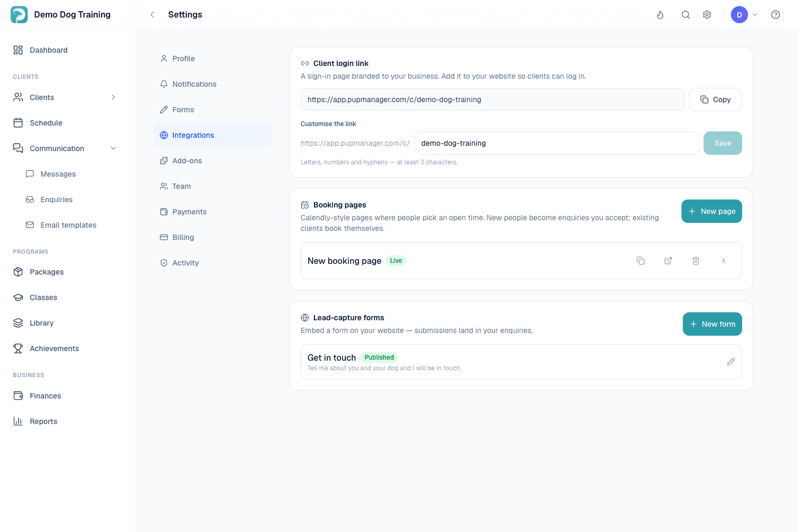This screenshot has width=798, height=532.
Task: Expand the Clients sidebar chevron
Action: 113,97
